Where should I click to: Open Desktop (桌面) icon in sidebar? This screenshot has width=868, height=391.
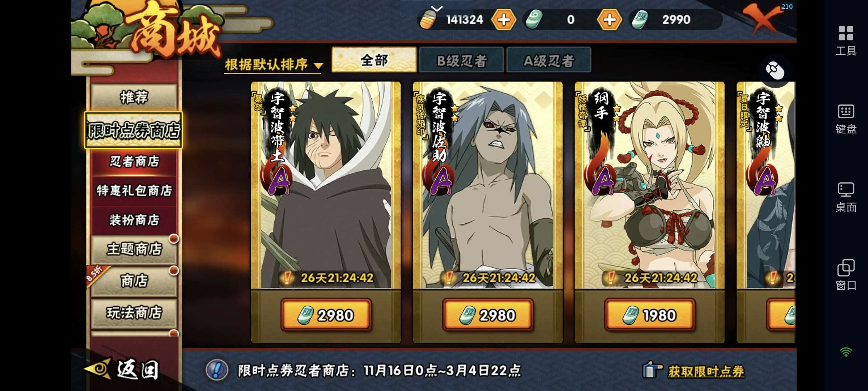846,197
